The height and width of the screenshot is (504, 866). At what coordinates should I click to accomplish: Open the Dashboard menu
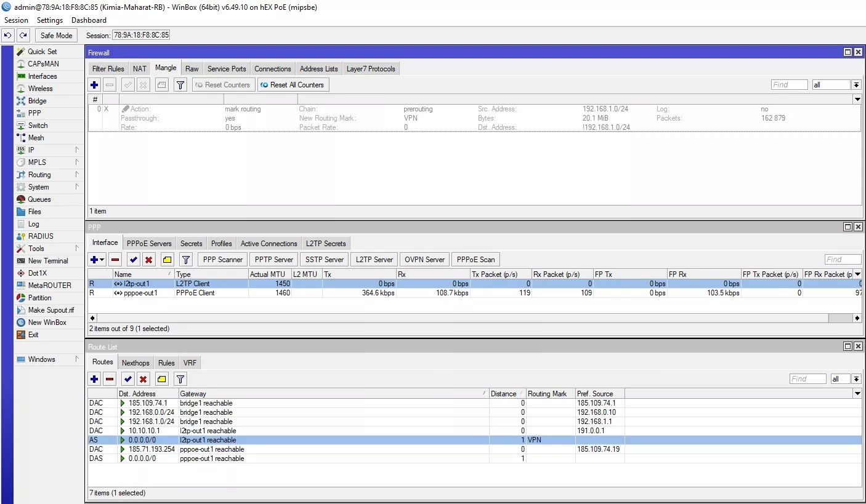89,20
